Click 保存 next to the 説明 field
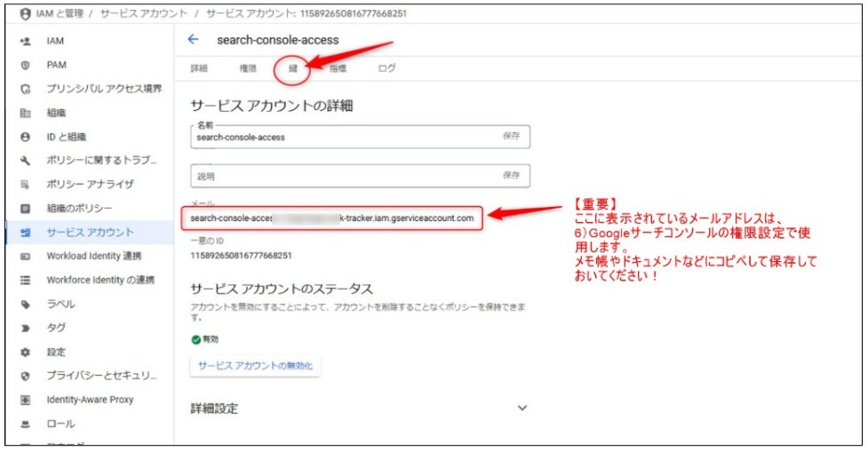868x452 pixels. tap(511, 176)
